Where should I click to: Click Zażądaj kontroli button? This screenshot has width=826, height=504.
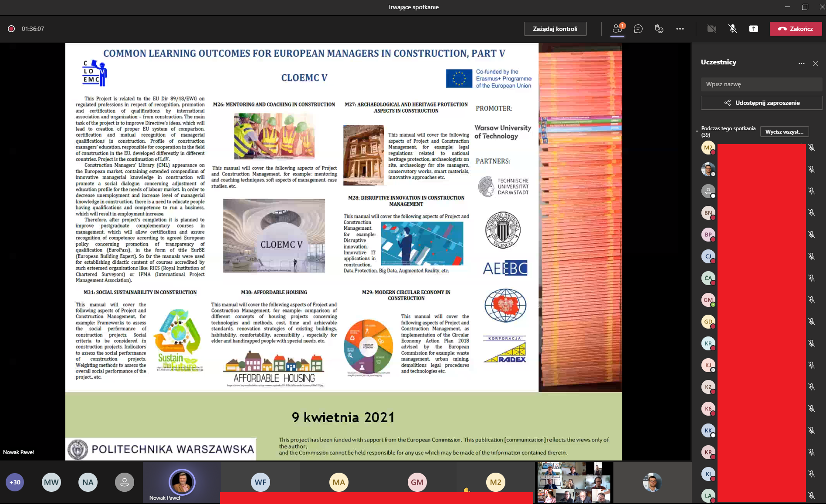(x=555, y=29)
